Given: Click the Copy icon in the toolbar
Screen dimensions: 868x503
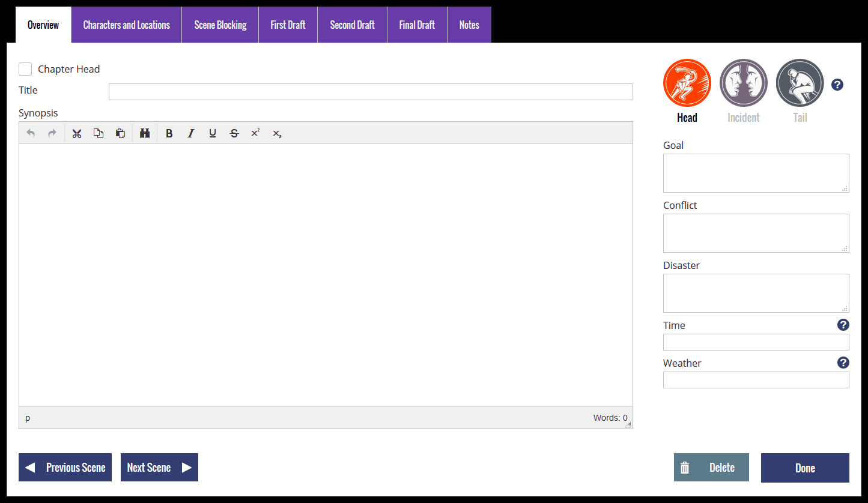Looking at the screenshot, I should tap(99, 133).
